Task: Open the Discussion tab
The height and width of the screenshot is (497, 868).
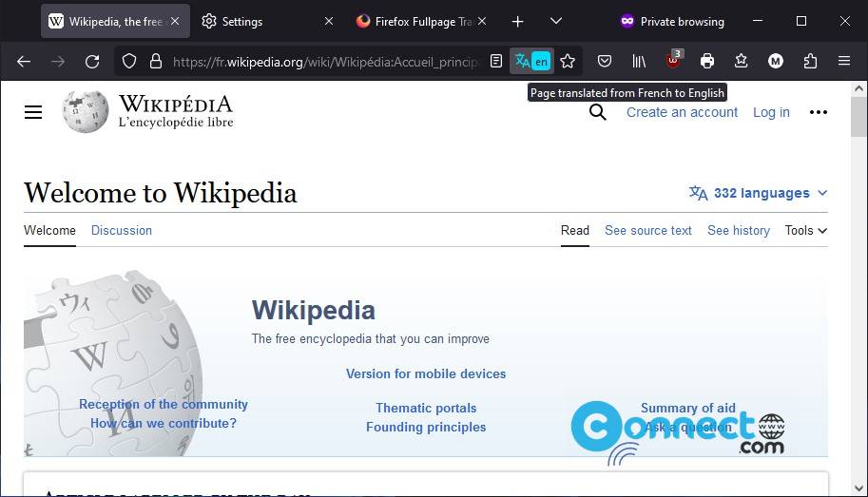Action: pyautogui.click(x=122, y=231)
